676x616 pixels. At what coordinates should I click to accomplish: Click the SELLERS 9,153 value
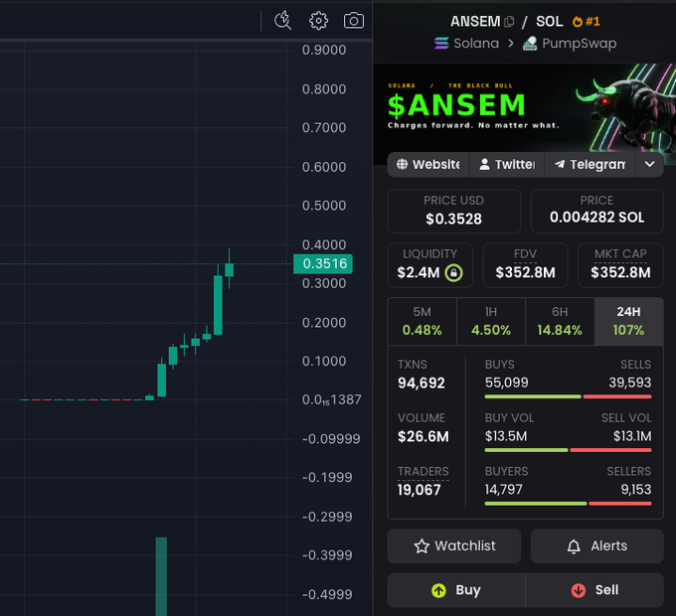point(636,490)
